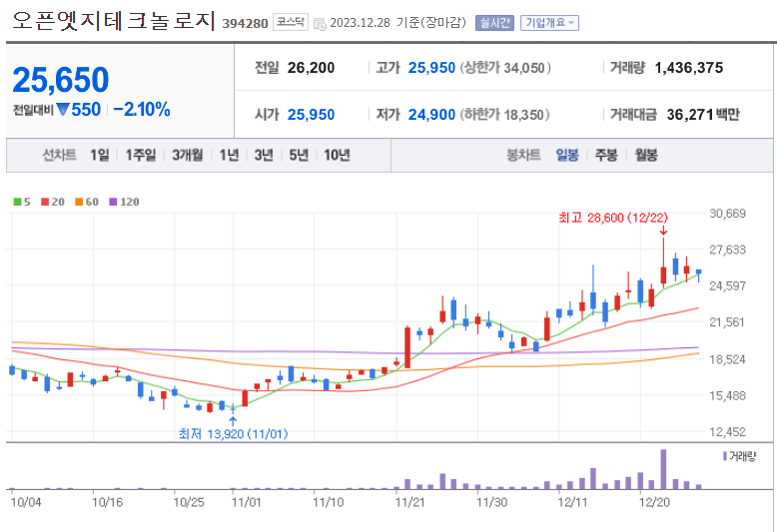The height and width of the screenshot is (532, 777).
Task: Select the 1년 line chart tab
Action: click(x=230, y=155)
